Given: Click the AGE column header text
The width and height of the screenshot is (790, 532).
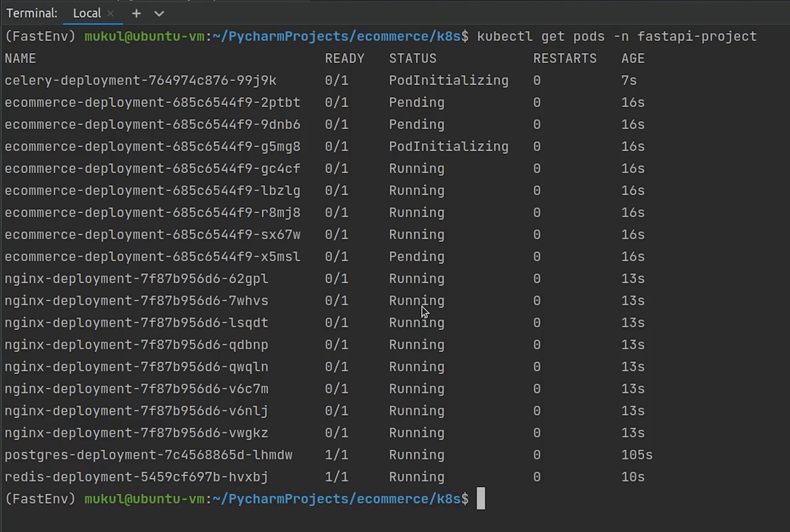Looking at the screenshot, I should click(633, 59).
